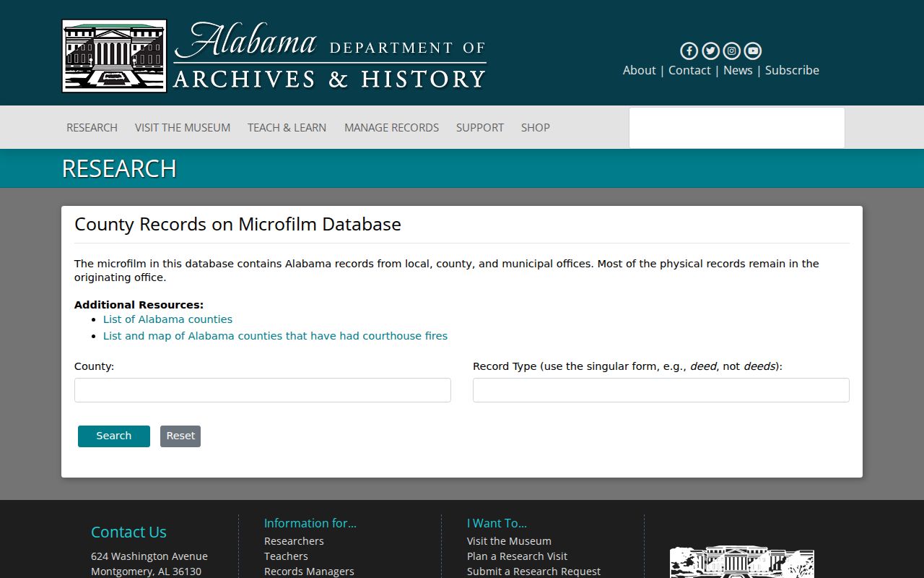Click the Montgomery, AL 36130 text

point(146,571)
